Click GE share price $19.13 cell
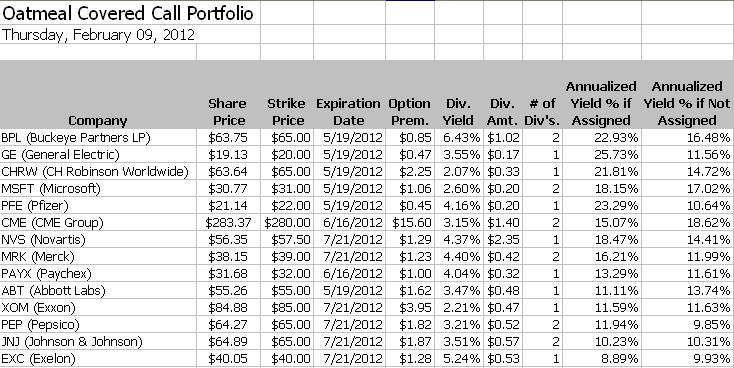This screenshot has height=368, width=734. (228, 155)
